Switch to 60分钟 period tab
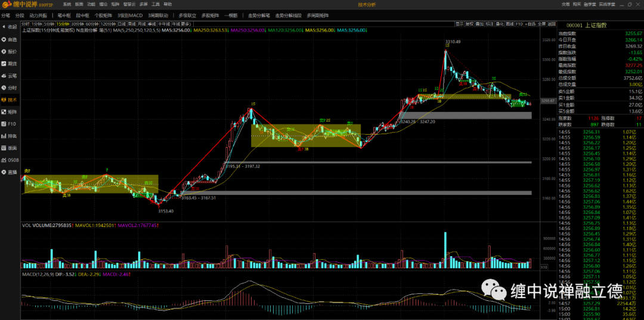644x320 pixels. (x=92, y=24)
